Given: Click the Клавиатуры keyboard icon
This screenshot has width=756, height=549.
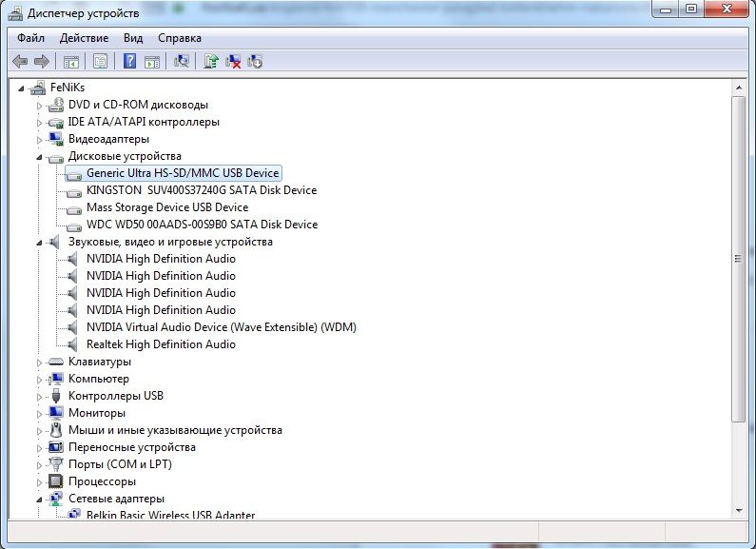Looking at the screenshot, I should (x=56, y=362).
